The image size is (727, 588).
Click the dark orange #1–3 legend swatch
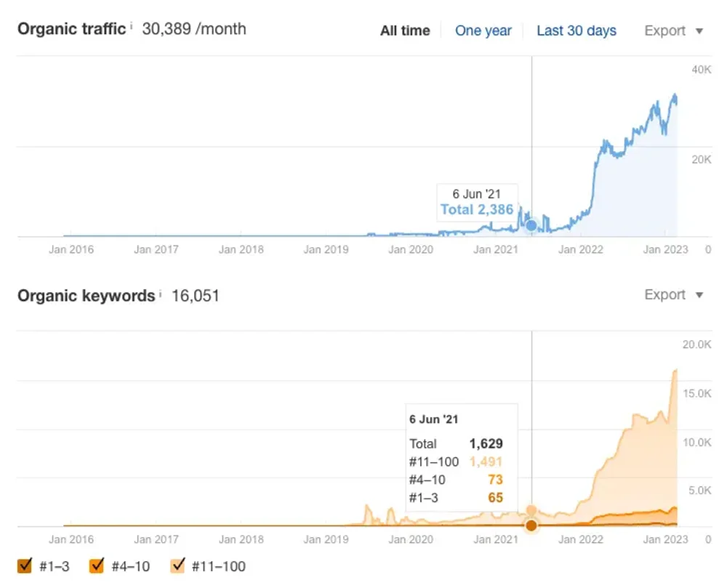point(25,565)
